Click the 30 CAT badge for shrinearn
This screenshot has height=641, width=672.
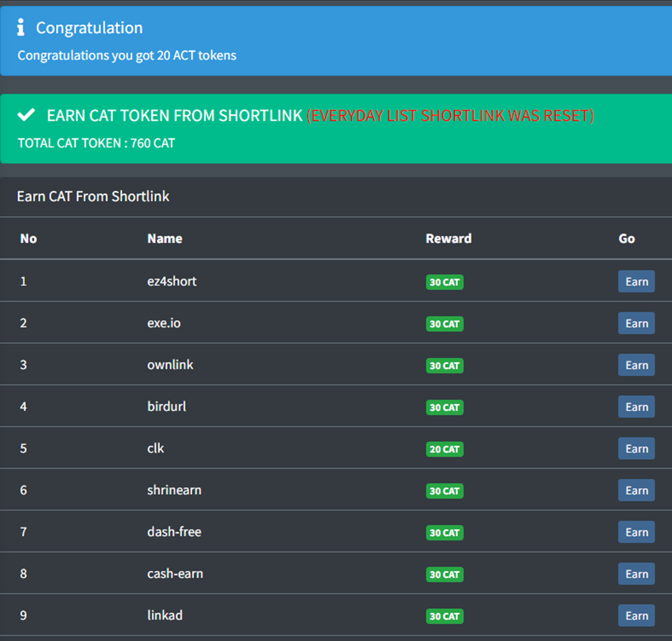point(445,491)
